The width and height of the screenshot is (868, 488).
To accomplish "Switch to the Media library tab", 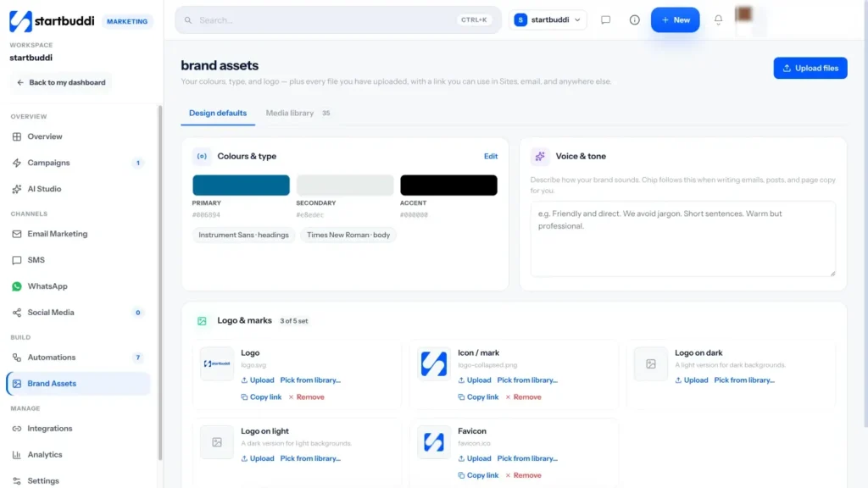I will pos(298,113).
